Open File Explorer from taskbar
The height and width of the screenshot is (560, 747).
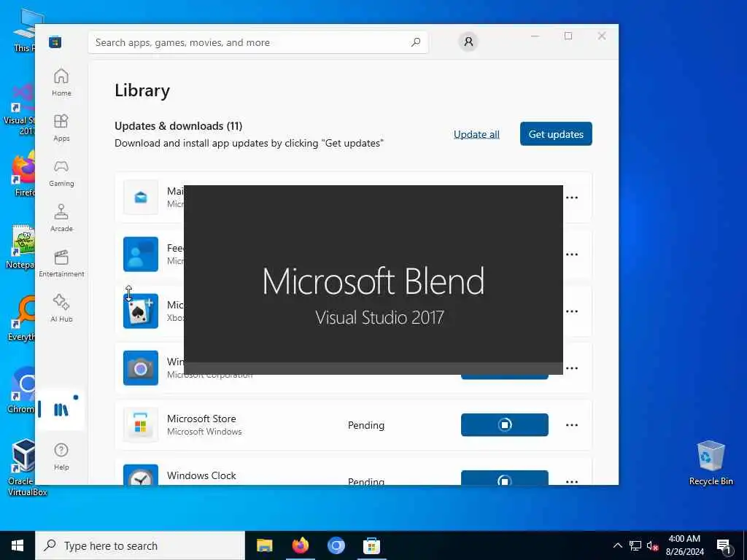[x=264, y=545]
